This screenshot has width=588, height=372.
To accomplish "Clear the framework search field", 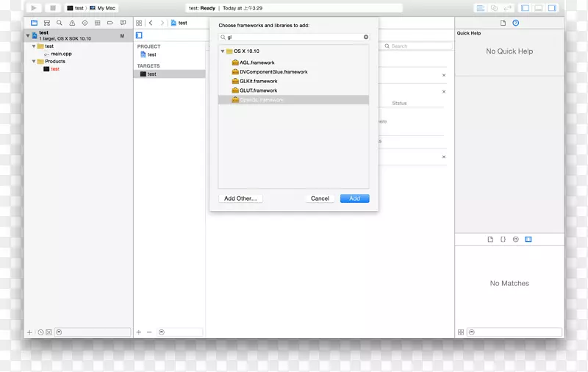I will coord(366,37).
